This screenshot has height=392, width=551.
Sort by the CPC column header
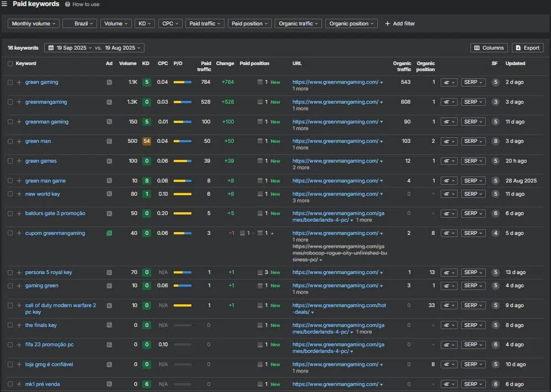click(x=163, y=63)
